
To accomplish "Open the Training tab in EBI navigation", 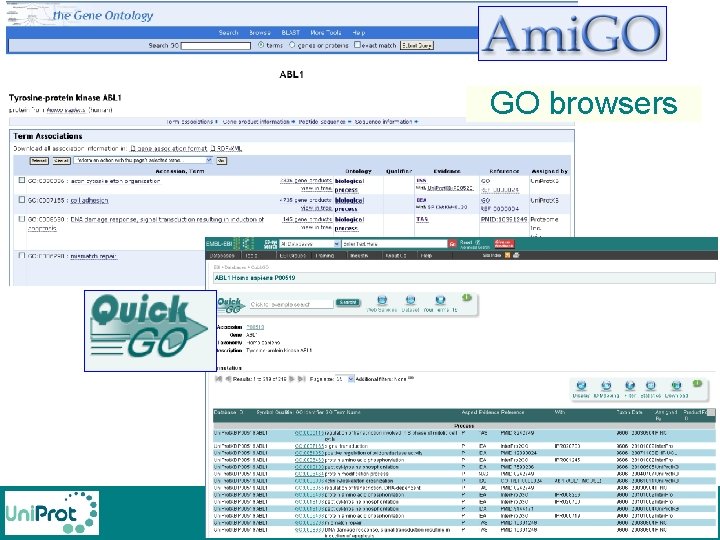I will [x=325, y=255].
